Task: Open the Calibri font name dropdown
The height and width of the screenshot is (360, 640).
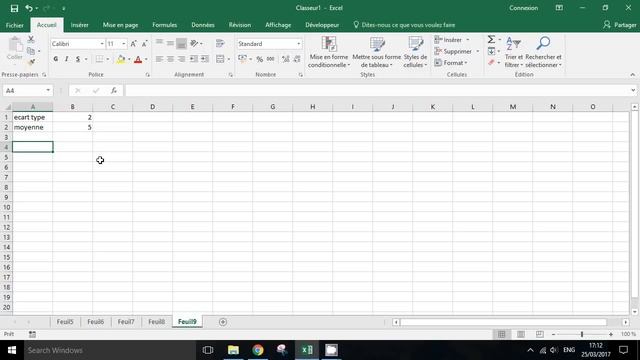Action: tap(102, 44)
